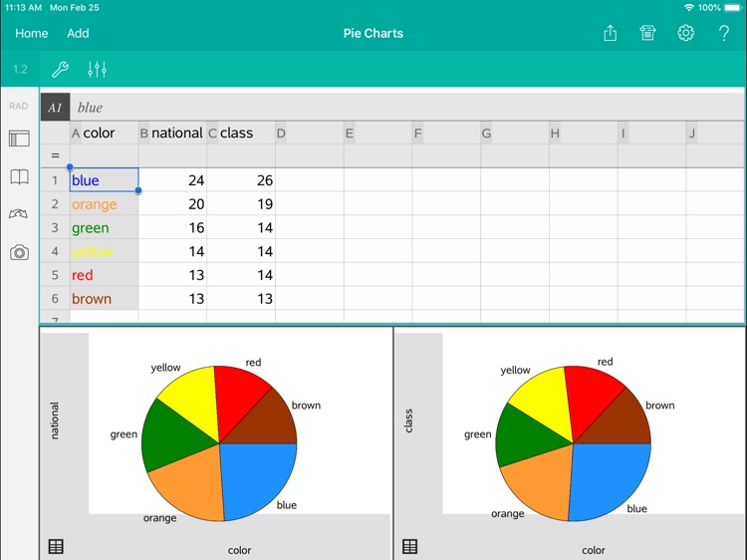Tap table icon in class chart
The width and height of the screenshot is (747, 560).
click(409, 546)
